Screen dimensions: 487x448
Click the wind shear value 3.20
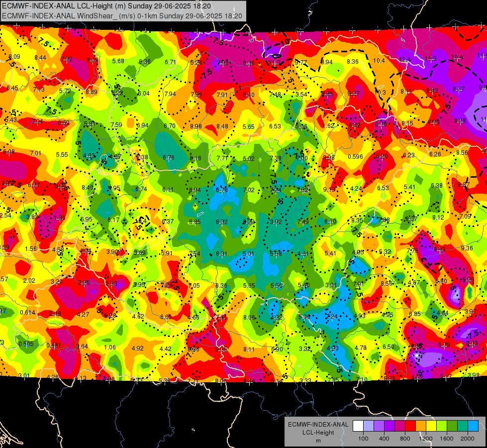[x=57, y=282]
